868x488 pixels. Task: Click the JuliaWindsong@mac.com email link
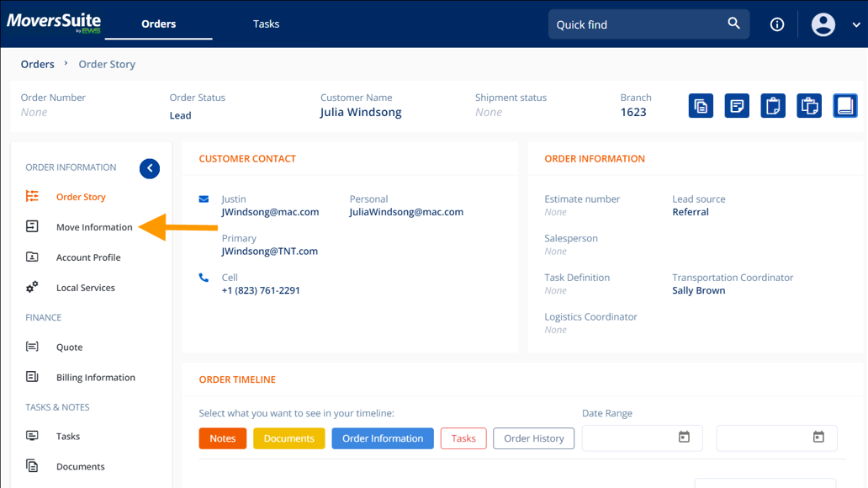(x=406, y=212)
